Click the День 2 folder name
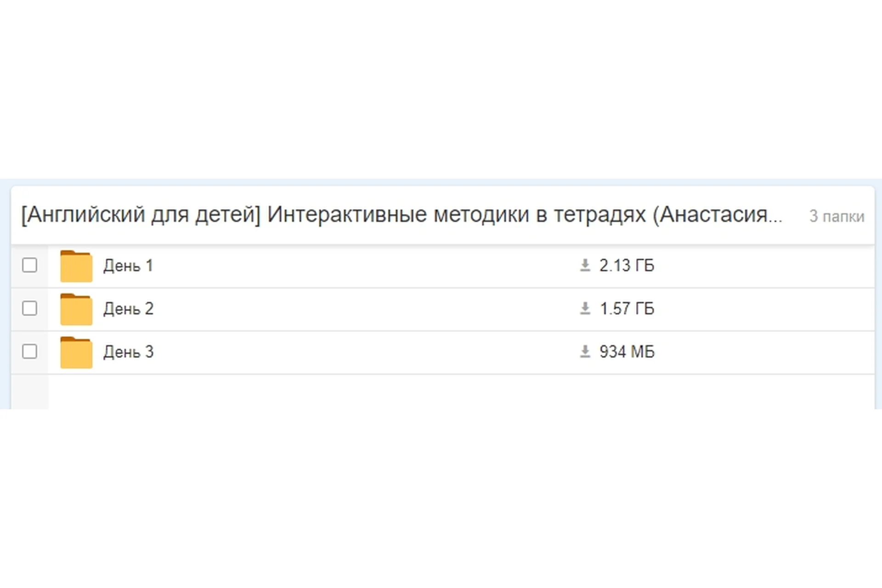This screenshot has width=882, height=588. click(128, 309)
